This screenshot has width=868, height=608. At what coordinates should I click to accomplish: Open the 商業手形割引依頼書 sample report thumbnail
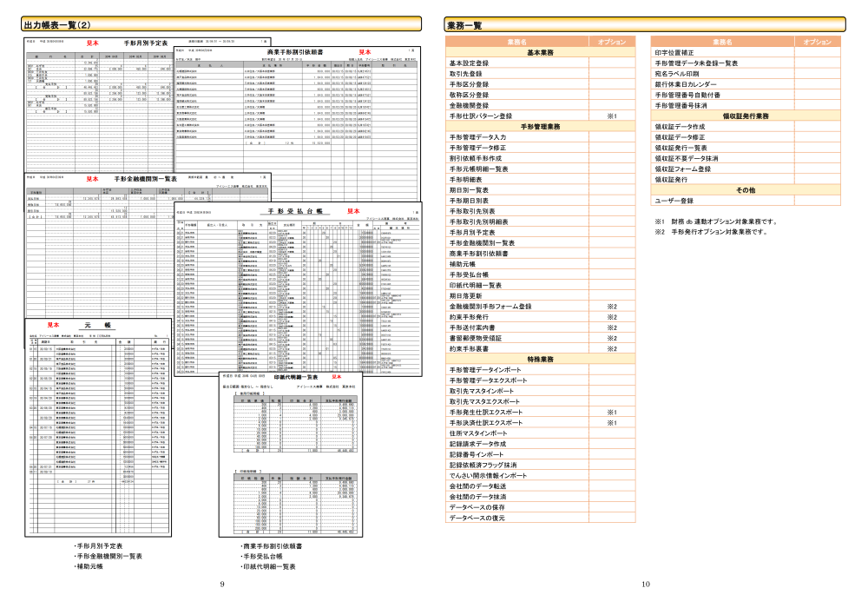click(x=298, y=124)
